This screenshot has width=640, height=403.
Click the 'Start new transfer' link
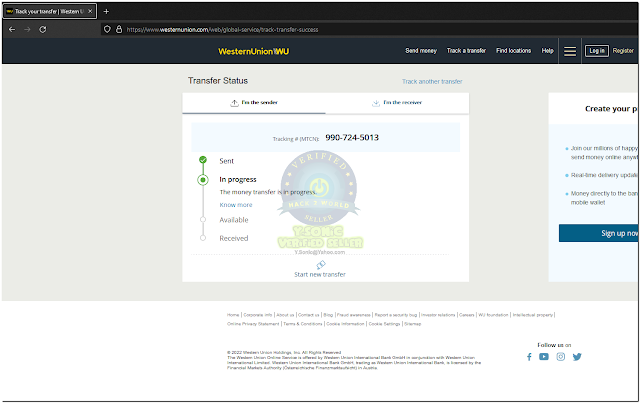pyautogui.click(x=320, y=274)
